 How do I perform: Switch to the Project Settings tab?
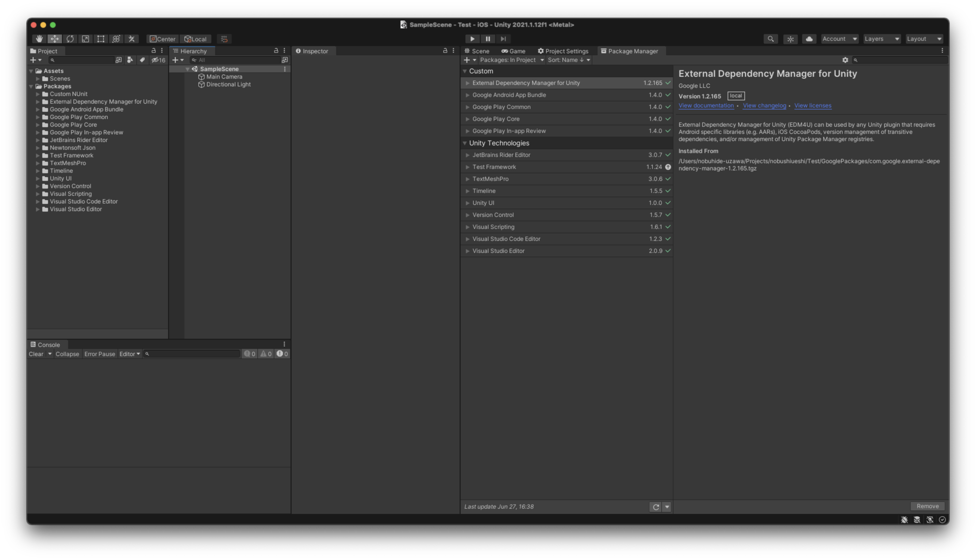coord(563,51)
